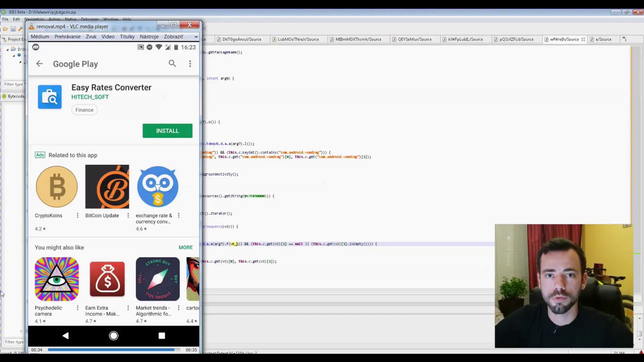The height and width of the screenshot is (362, 644).
Task: Tap the do-not-disturb status bar icon
Action: (149, 47)
